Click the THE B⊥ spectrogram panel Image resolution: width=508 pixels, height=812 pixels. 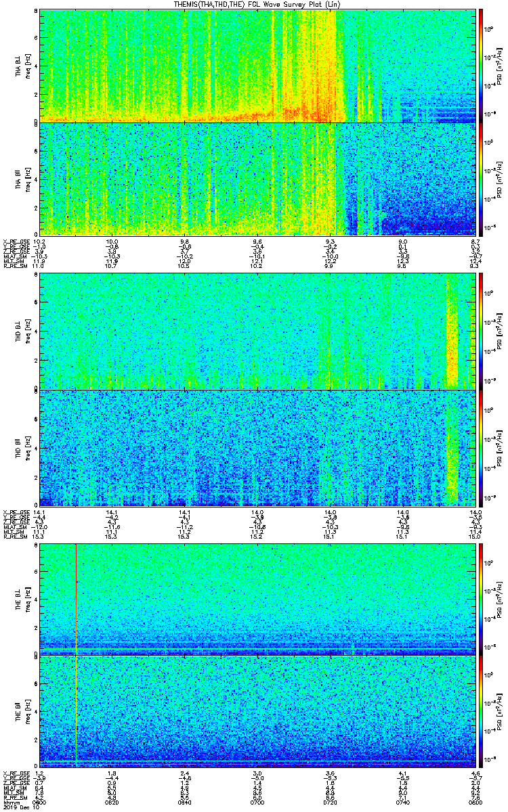[x=257, y=599]
